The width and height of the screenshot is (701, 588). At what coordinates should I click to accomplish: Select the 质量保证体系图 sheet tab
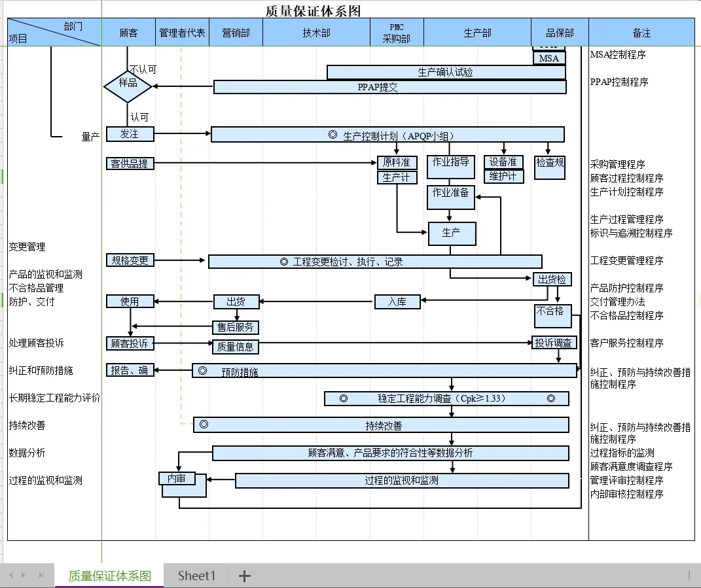[x=109, y=576]
